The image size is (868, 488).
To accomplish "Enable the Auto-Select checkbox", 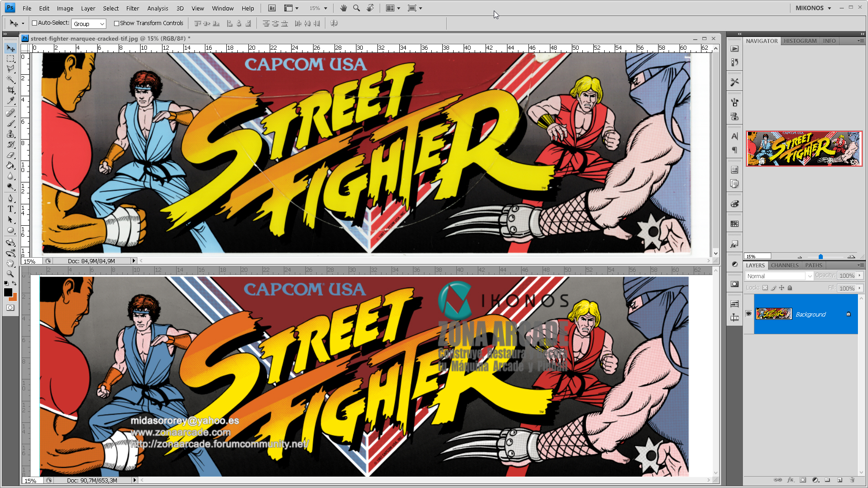I will click(34, 23).
